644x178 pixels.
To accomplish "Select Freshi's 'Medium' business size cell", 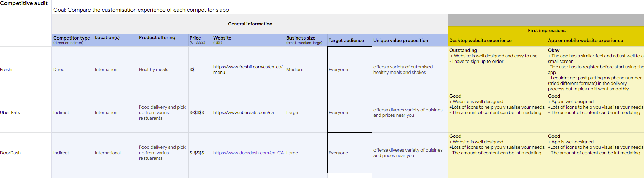I will point(306,69).
